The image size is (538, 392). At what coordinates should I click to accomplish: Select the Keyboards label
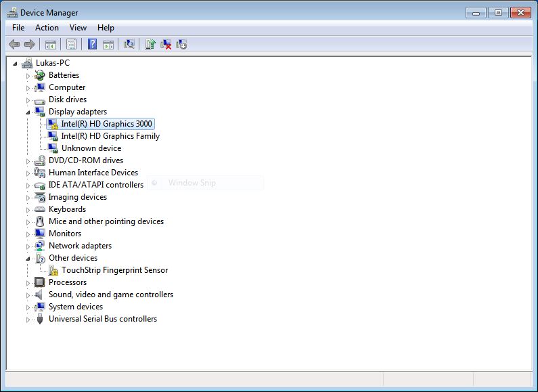(x=67, y=209)
